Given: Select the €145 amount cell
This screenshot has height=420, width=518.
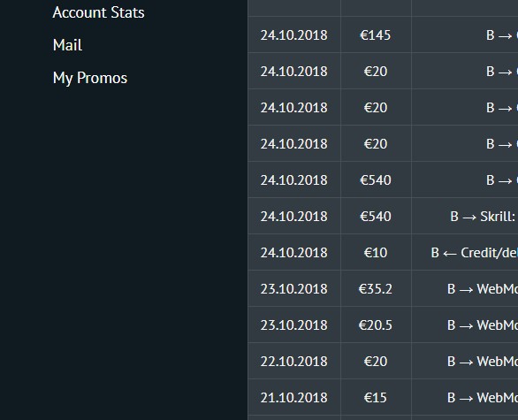Looking at the screenshot, I should (376, 35).
